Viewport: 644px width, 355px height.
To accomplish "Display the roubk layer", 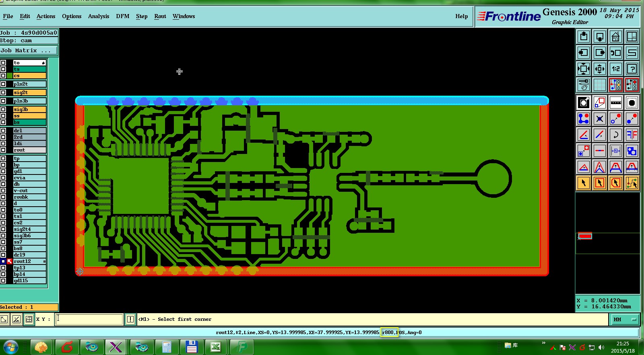I will [30, 197].
